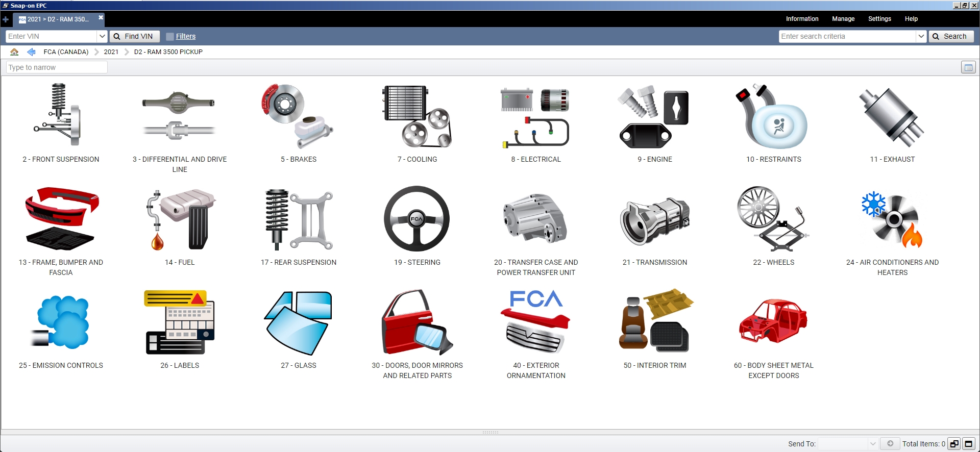This screenshot has width=980, height=452.
Task: Open the Labels category icon
Action: click(x=179, y=322)
